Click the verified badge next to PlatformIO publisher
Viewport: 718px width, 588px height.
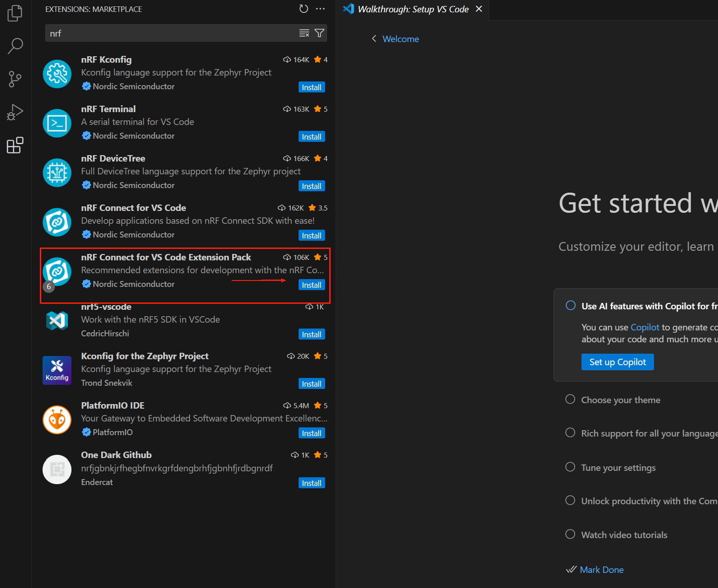coord(86,432)
